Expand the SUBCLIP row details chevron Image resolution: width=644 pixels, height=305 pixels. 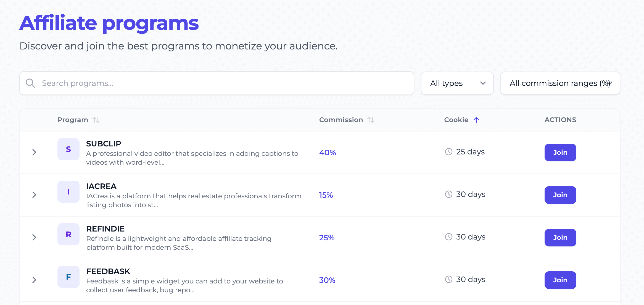tap(34, 152)
